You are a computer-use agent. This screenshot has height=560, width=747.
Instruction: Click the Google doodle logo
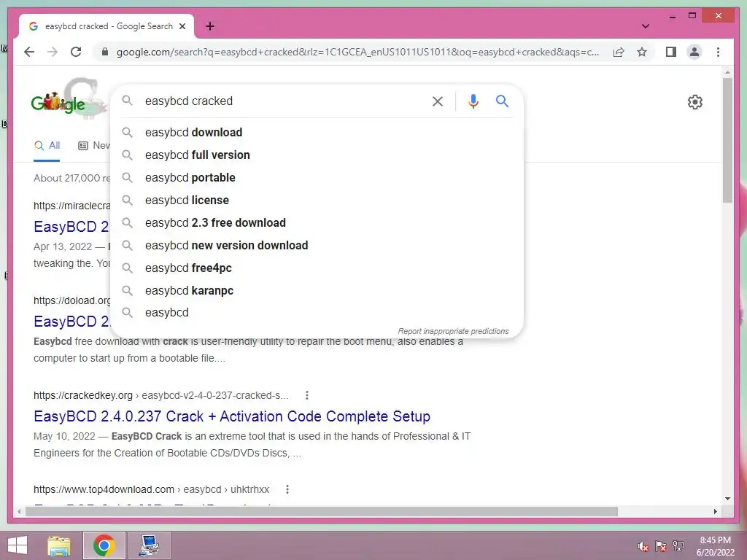coord(68,99)
